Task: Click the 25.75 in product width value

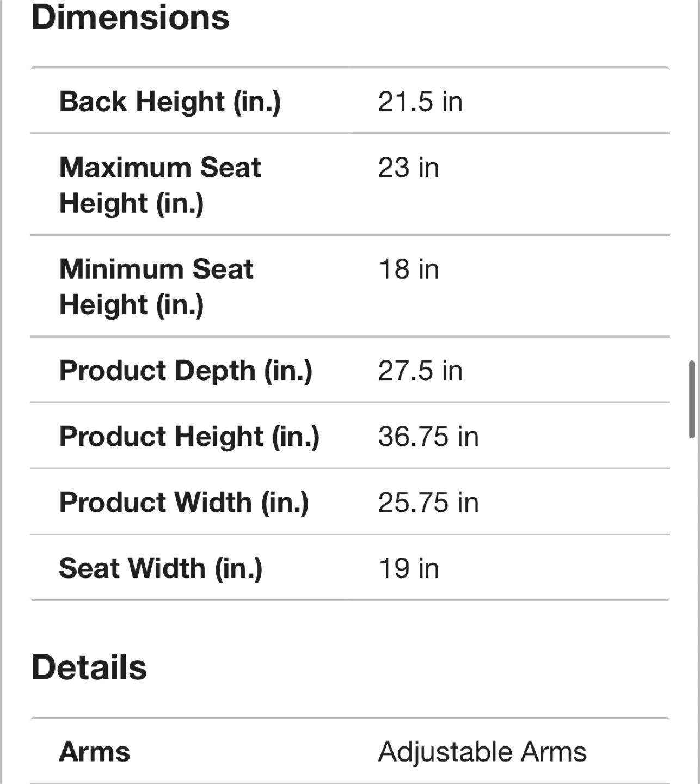Action: [x=428, y=503]
